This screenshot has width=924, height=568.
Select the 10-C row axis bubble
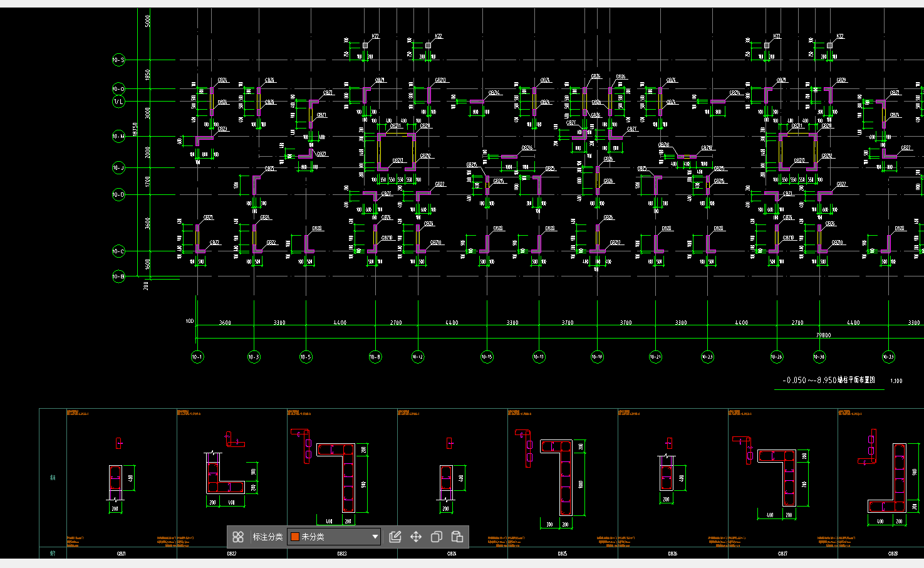(x=118, y=251)
